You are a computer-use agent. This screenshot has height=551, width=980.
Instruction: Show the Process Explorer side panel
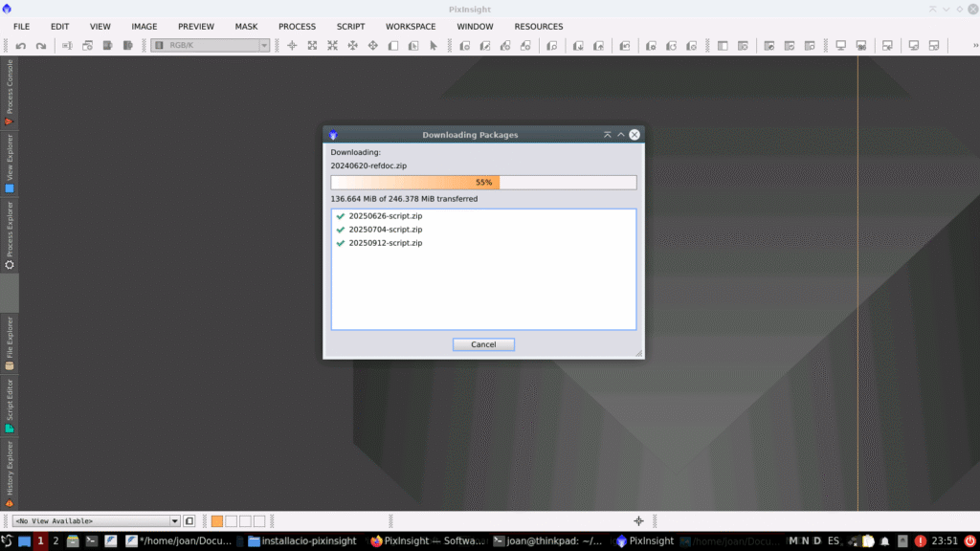10,234
